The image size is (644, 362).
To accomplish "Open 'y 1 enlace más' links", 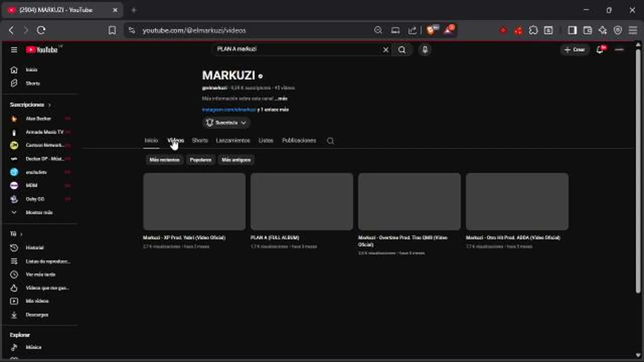I will [273, 110].
